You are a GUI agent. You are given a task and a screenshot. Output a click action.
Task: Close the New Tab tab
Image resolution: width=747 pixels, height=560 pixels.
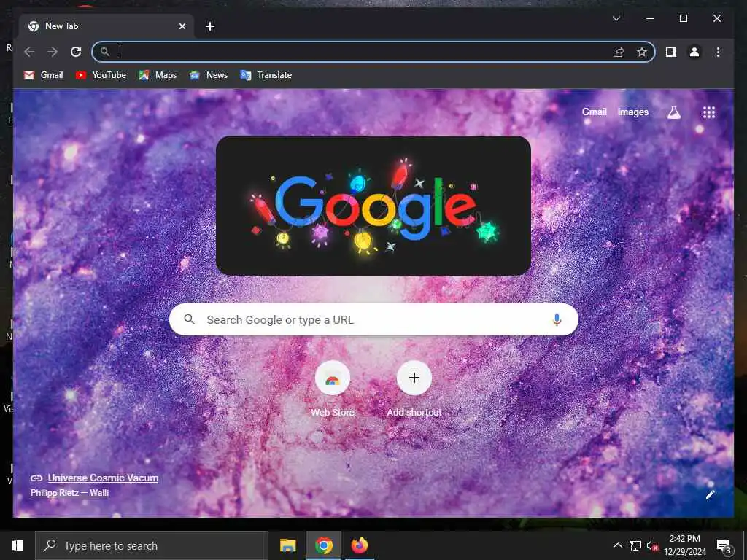pyautogui.click(x=182, y=26)
